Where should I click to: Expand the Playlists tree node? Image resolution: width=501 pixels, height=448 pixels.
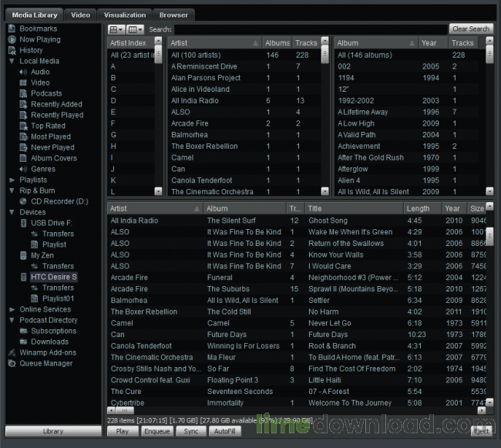(x=12, y=180)
